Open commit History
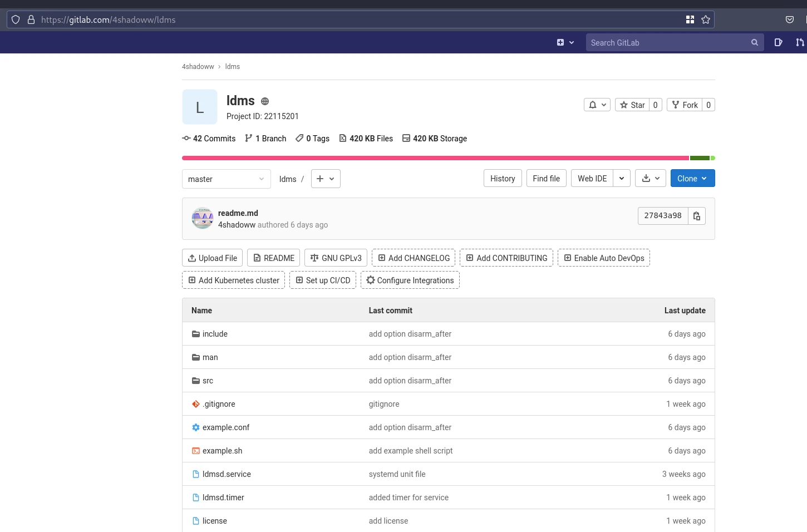This screenshot has width=807, height=532. [503, 178]
